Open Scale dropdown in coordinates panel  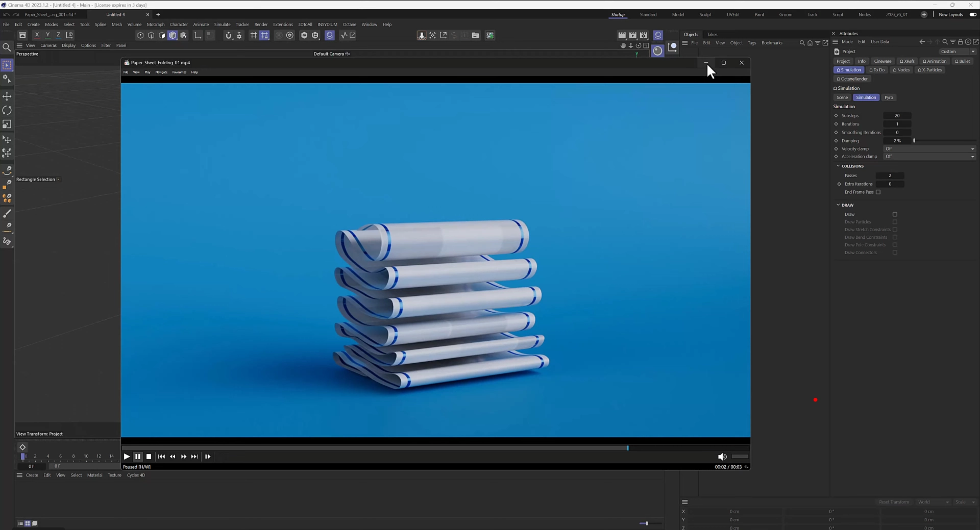964,502
